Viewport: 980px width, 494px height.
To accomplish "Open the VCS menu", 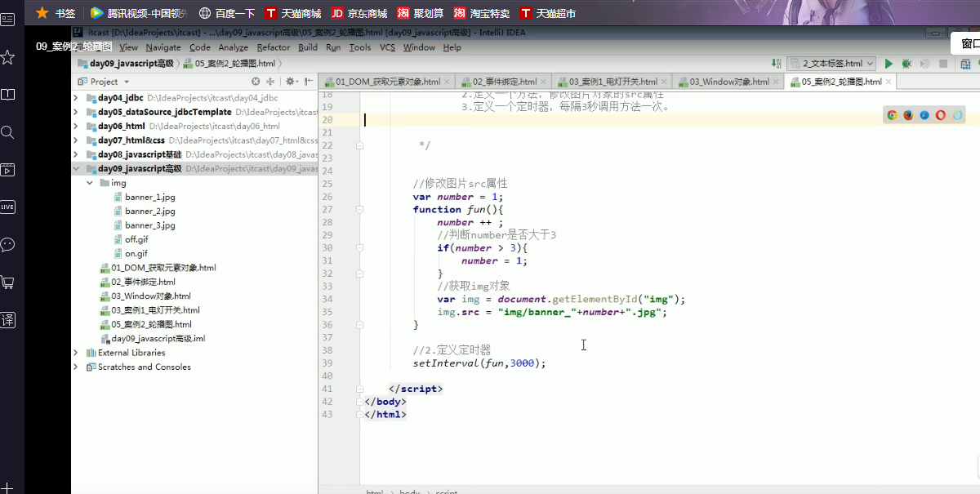I will [387, 47].
